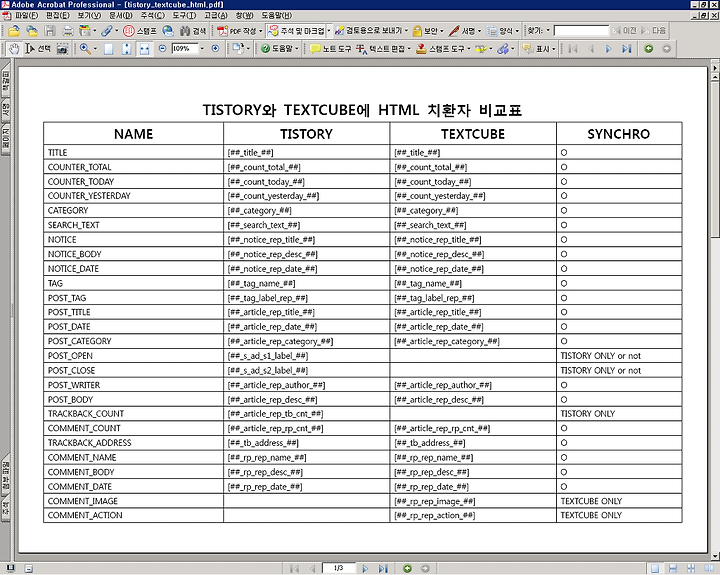
Task: Click the vertical scrollbar thumb
Action: [714, 159]
